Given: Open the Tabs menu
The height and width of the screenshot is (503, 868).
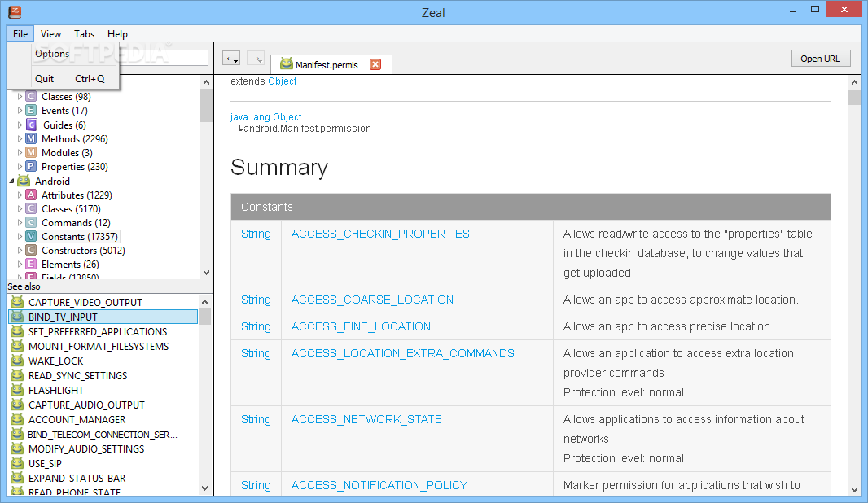Looking at the screenshot, I should tap(84, 33).
